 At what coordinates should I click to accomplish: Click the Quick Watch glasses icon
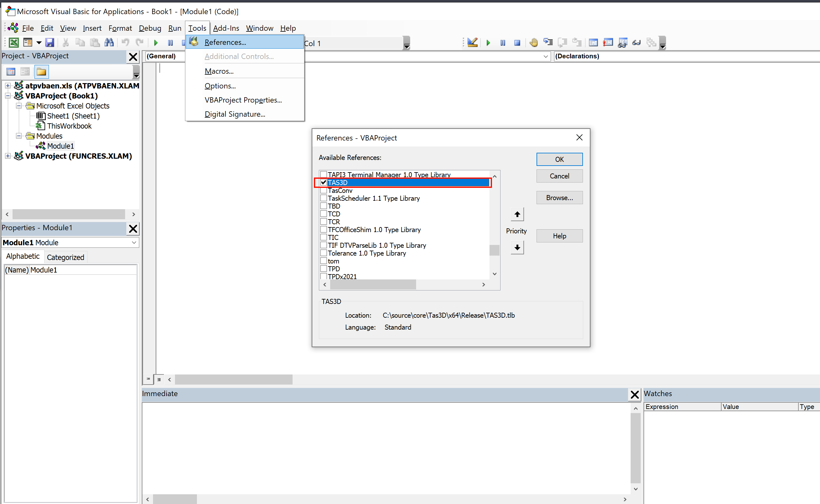637,43
